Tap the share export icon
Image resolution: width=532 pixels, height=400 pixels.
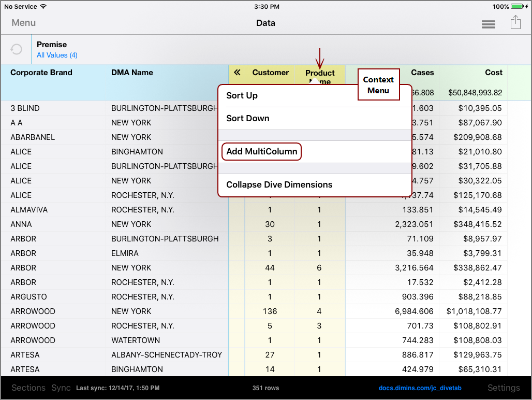point(515,23)
